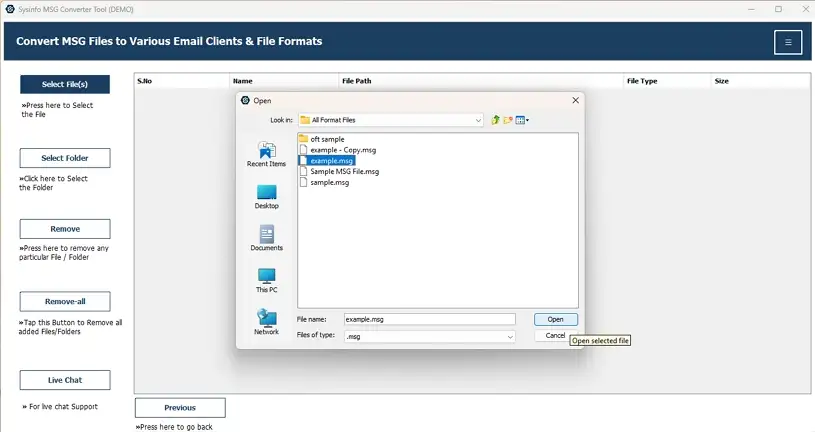Click the S.No column header

(x=182, y=81)
